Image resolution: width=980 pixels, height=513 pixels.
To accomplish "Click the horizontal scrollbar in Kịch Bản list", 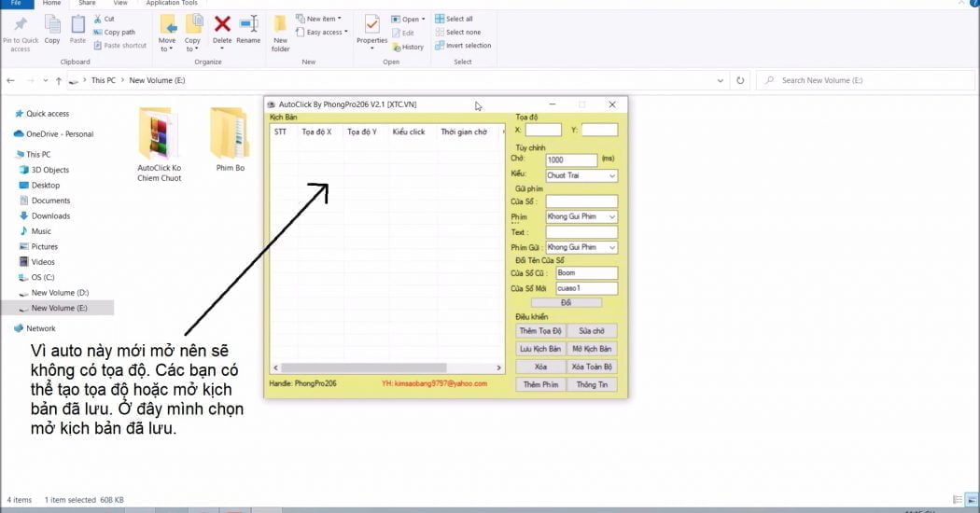I will (364, 368).
